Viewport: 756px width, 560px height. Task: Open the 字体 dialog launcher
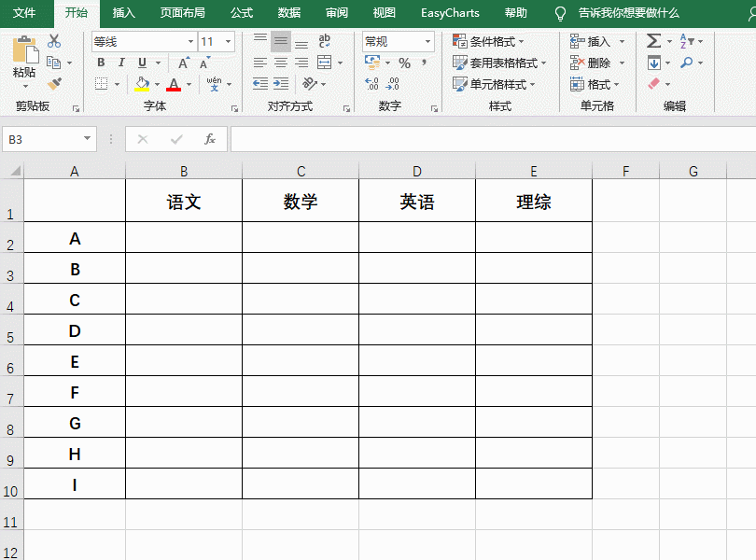pyautogui.click(x=235, y=109)
